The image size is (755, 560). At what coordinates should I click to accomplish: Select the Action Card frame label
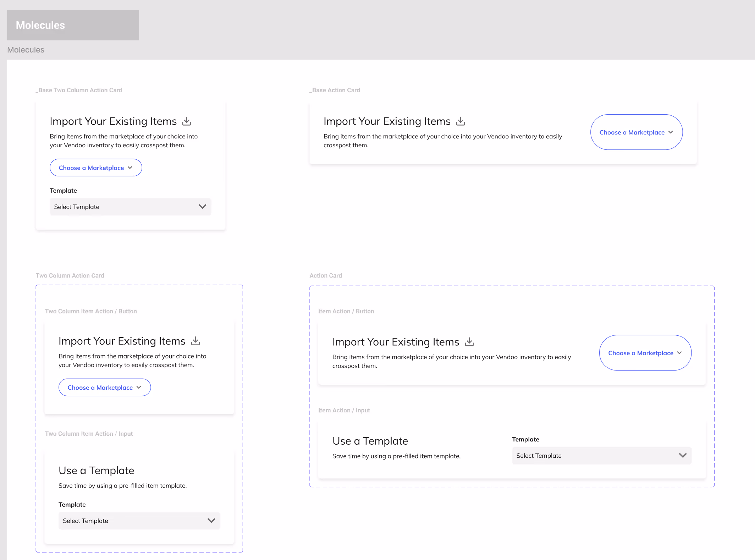coord(326,276)
